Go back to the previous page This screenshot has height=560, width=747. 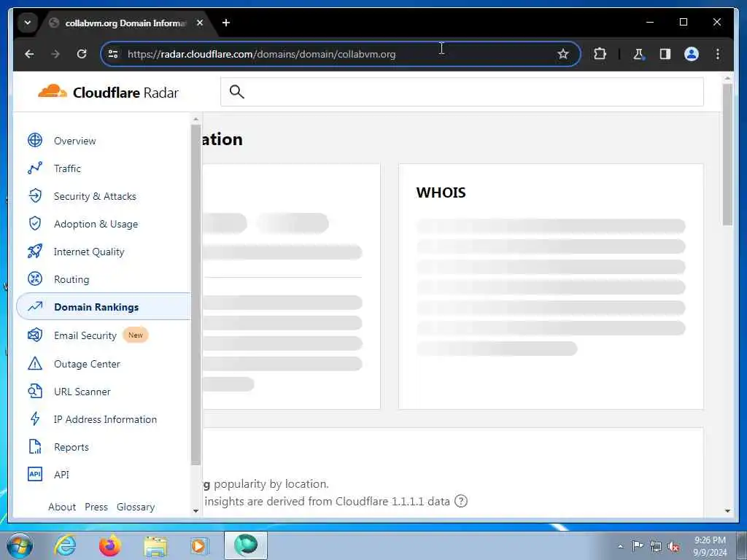(x=29, y=54)
